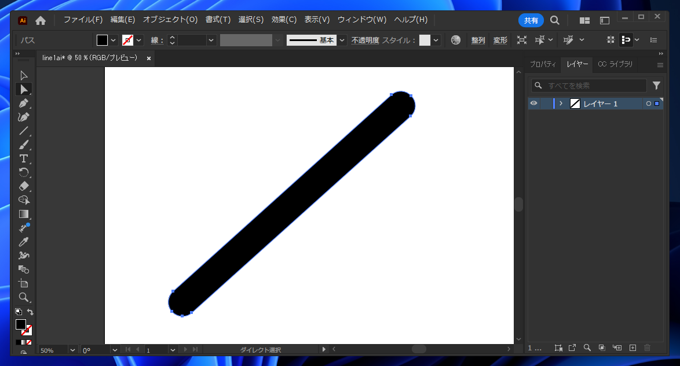The image size is (680, 366).
Task: Click the 共有 share button
Action: 531,20
